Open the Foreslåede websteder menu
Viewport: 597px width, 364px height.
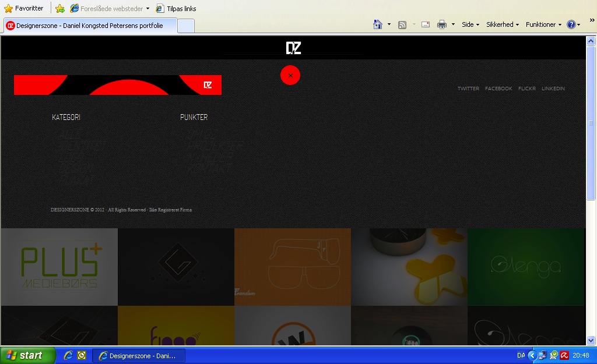tap(110, 9)
